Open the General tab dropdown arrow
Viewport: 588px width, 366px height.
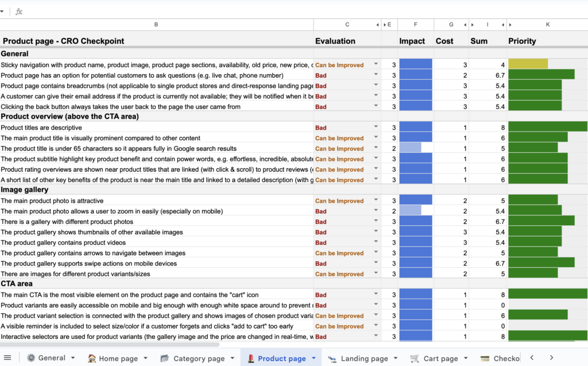[x=73, y=358]
